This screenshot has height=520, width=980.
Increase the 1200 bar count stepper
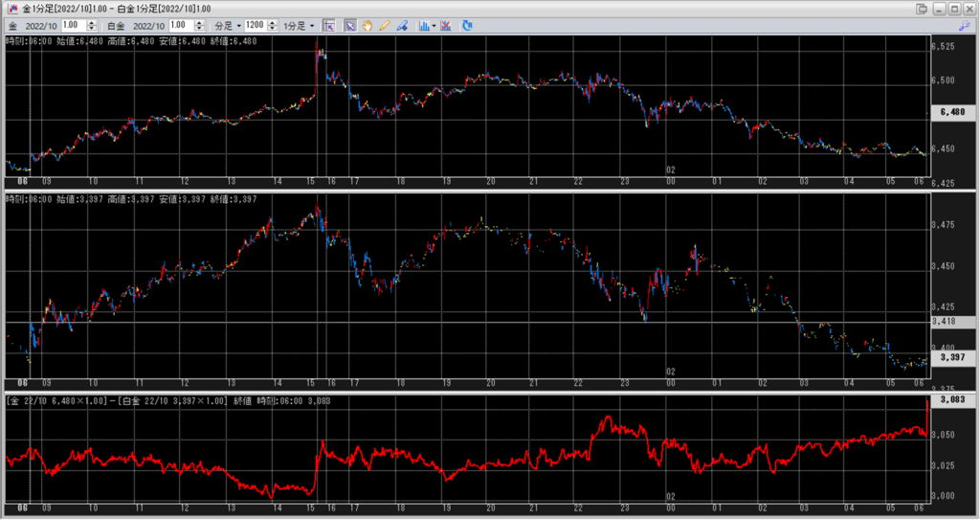(x=273, y=22)
